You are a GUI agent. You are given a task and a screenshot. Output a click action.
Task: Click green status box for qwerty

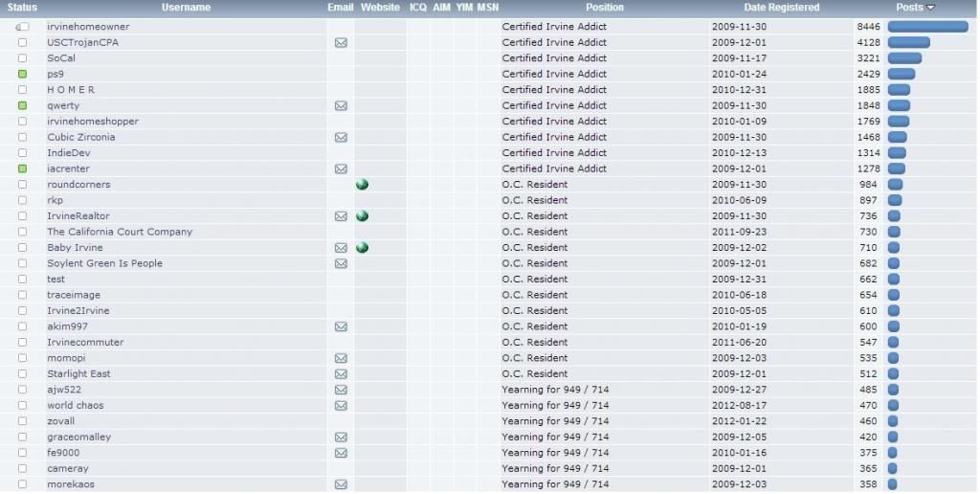(23, 105)
